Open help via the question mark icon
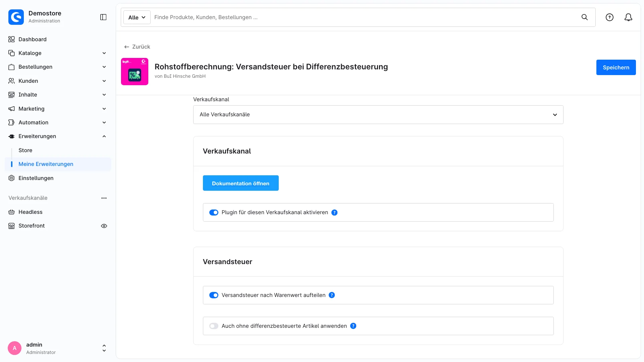The image size is (644, 362). click(609, 17)
